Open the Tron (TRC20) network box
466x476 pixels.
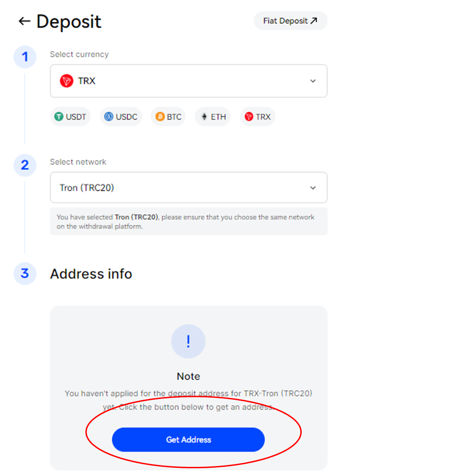188,187
